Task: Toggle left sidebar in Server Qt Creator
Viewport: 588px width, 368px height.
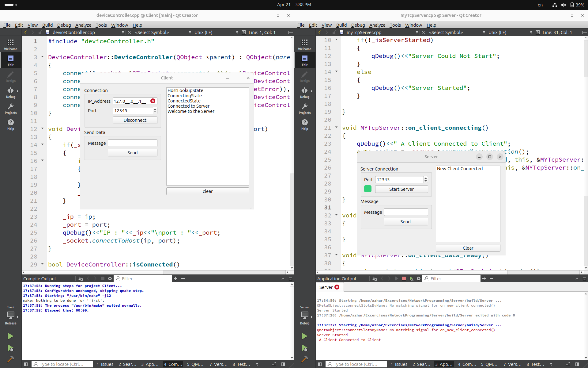Action: pos(320,364)
